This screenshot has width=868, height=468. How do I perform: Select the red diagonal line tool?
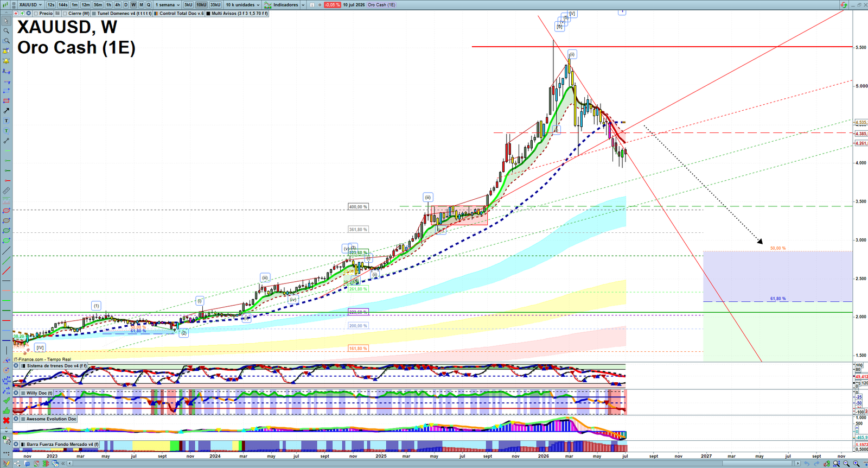(6, 270)
